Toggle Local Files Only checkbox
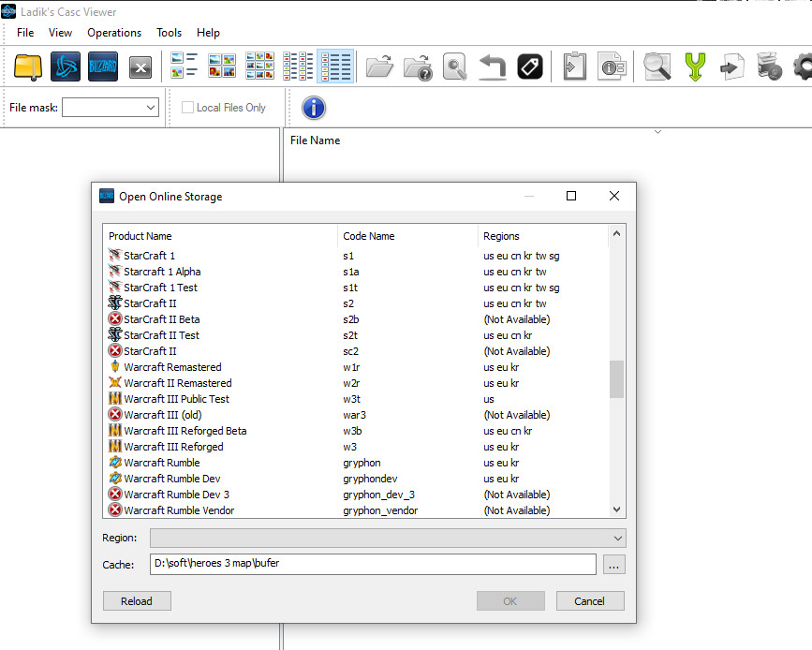Viewport: 812px width, 650px height. (187, 107)
